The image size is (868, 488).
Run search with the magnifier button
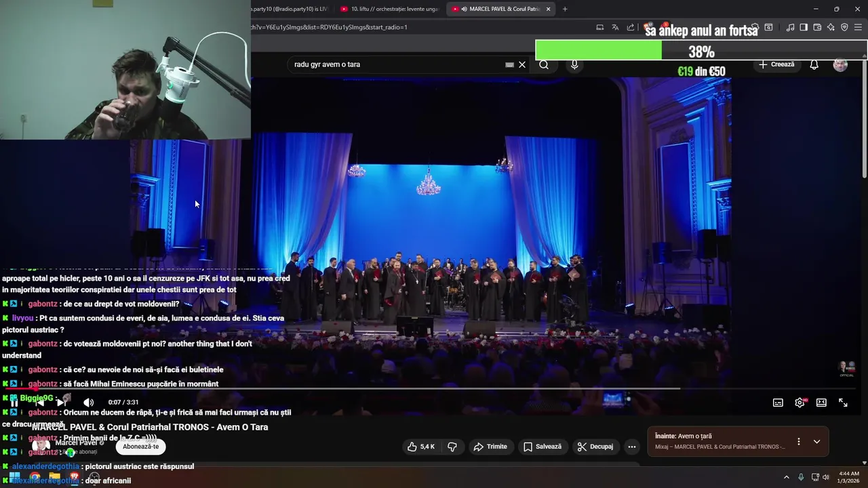point(544,64)
